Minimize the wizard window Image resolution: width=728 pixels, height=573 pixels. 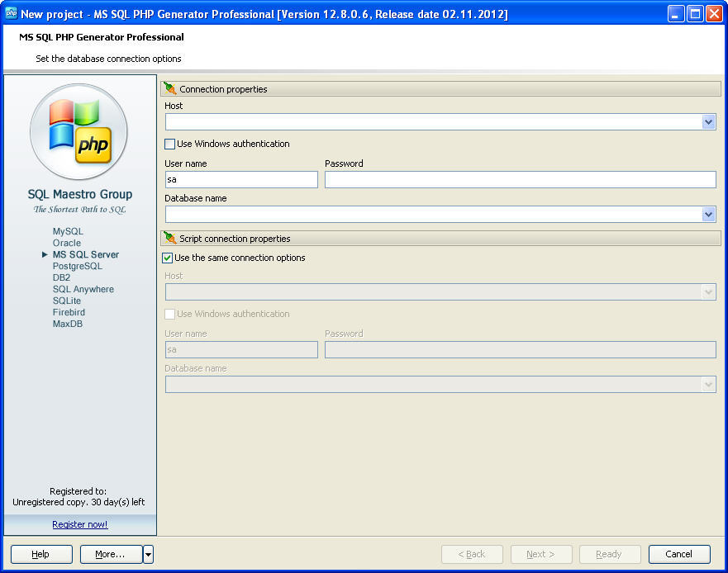coord(676,14)
